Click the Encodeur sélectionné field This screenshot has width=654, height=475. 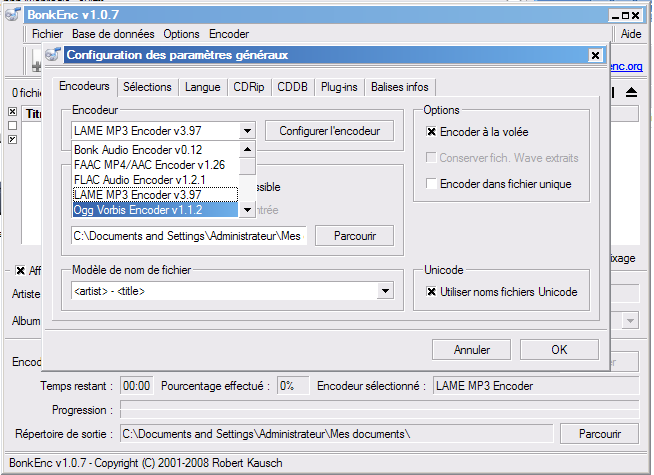tap(536, 385)
